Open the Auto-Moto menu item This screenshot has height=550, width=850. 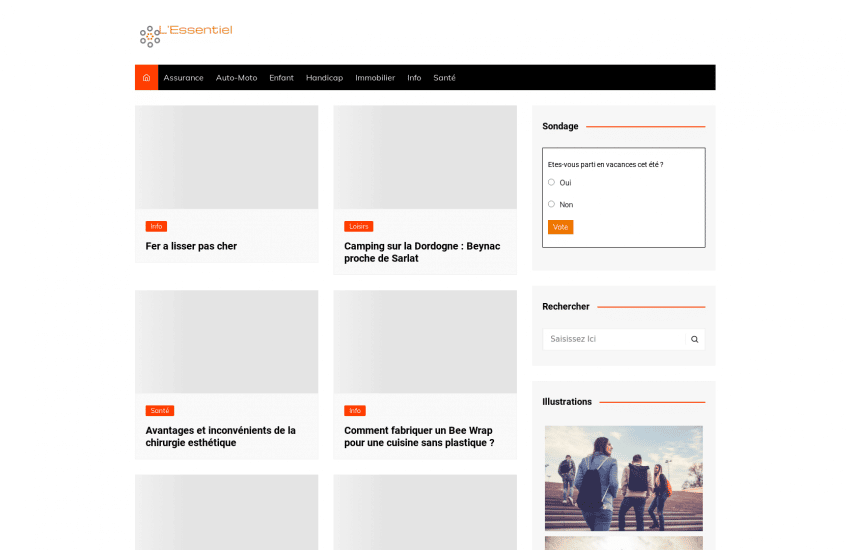tap(236, 77)
